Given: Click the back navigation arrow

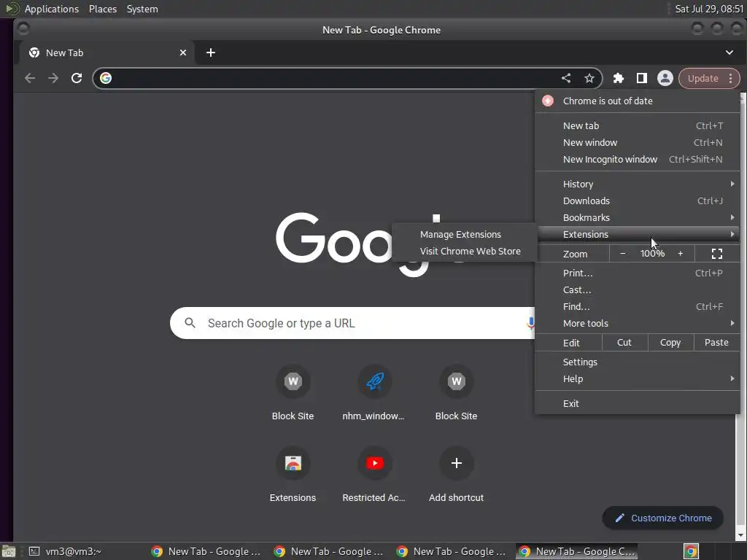Looking at the screenshot, I should [x=29, y=78].
